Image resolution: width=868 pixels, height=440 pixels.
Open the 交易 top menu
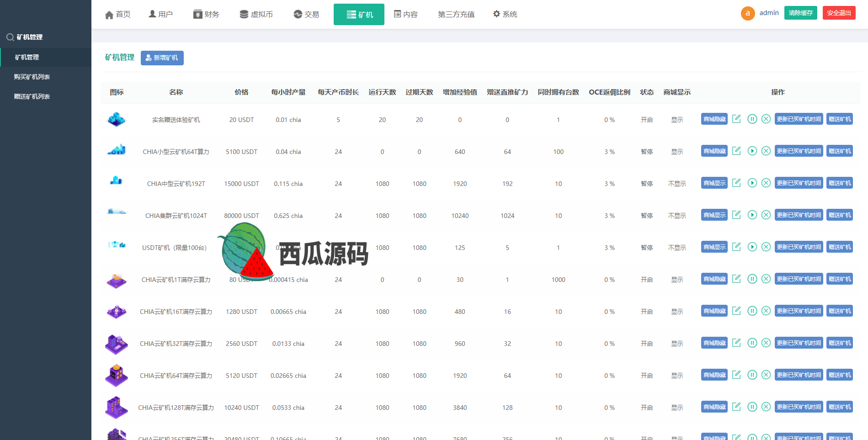tap(306, 15)
